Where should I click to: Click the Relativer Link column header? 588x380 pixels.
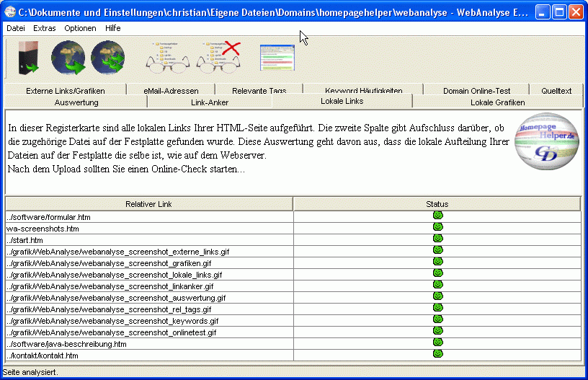pos(148,204)
